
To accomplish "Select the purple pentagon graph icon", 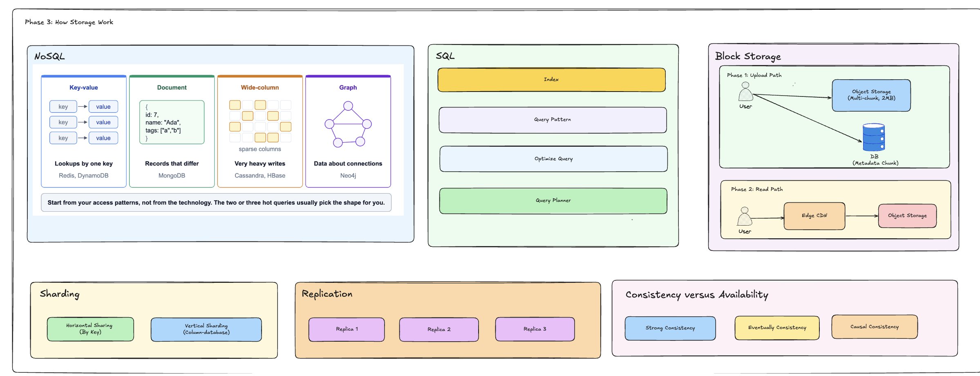I will pos(348,124).
